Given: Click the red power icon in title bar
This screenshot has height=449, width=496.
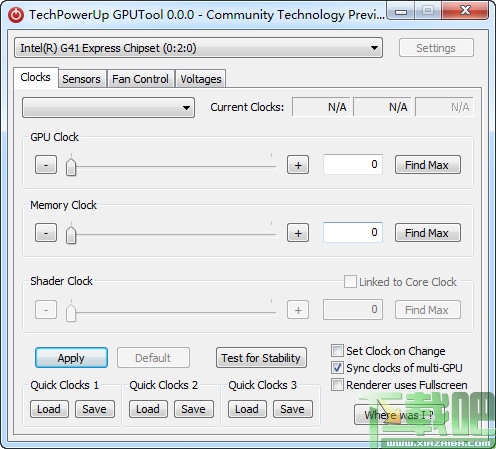Looking at the screenshot, I should pyautogui.click(x=16, y=15).
